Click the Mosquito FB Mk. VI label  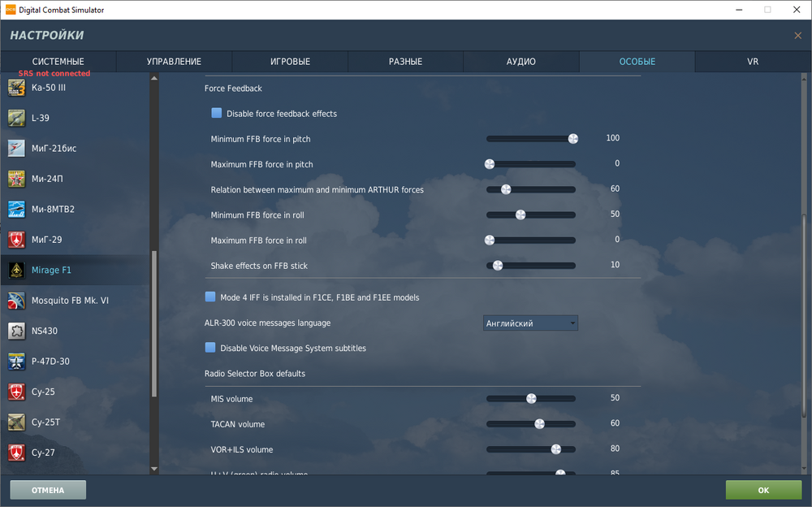(70, 301)
